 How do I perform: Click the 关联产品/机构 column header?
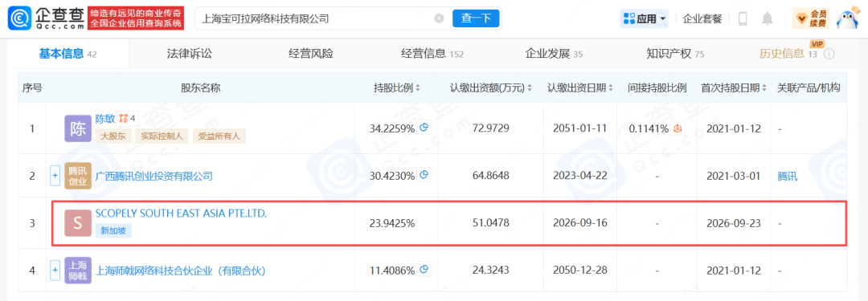click(x=809, y=87)
